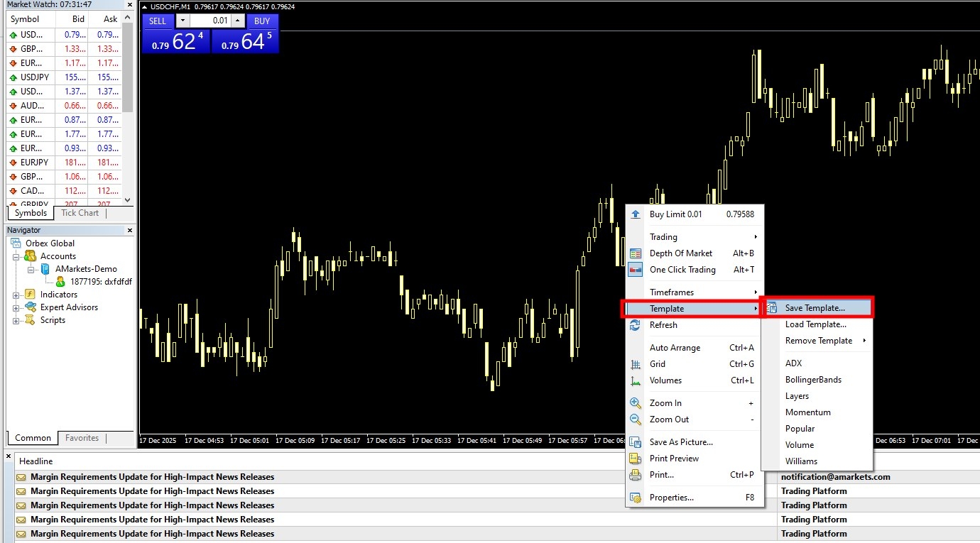The height and width of the screenshot is (543, 980).
Task: Toggle Volumes display on the chart
Action: pyautogui.click(x=665, y=380)
